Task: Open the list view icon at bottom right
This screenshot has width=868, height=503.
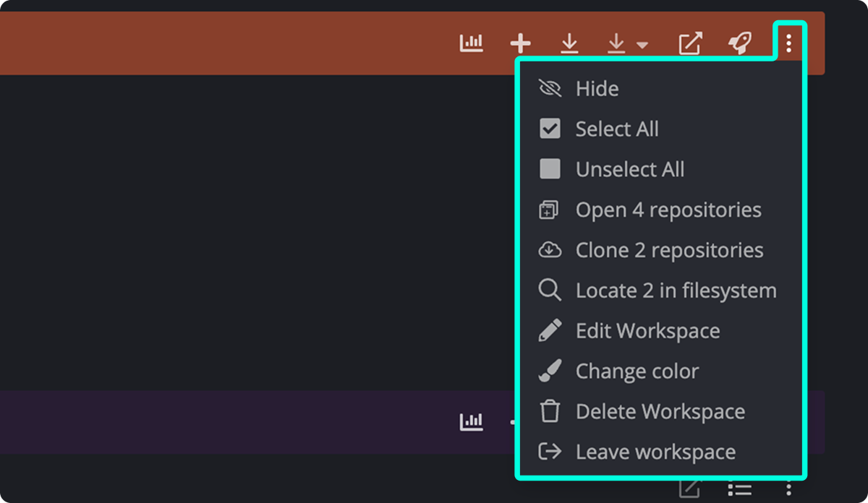Action: (739, 489)
